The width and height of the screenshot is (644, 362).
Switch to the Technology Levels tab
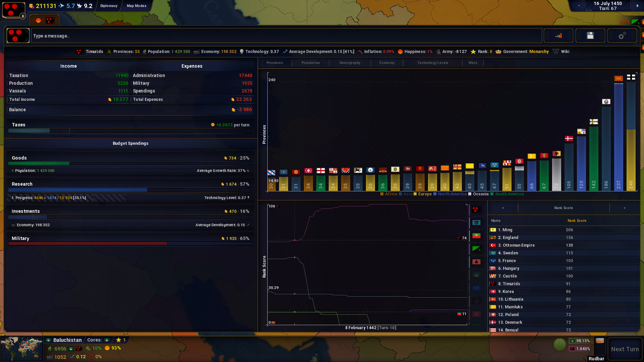coord(432,63)
